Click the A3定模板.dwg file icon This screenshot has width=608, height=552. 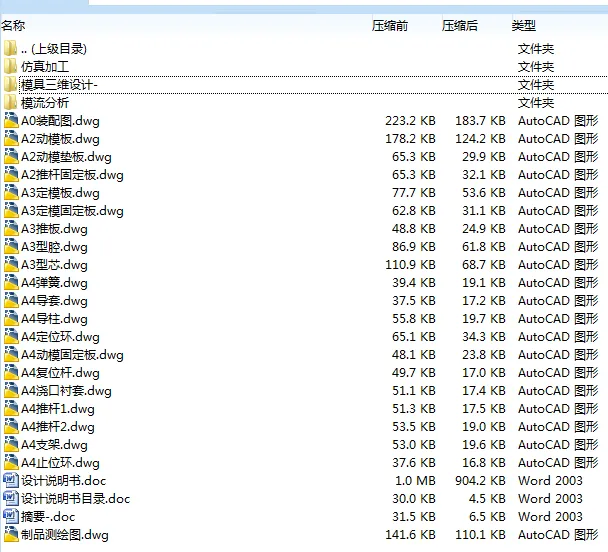click(x=11, y=193)
